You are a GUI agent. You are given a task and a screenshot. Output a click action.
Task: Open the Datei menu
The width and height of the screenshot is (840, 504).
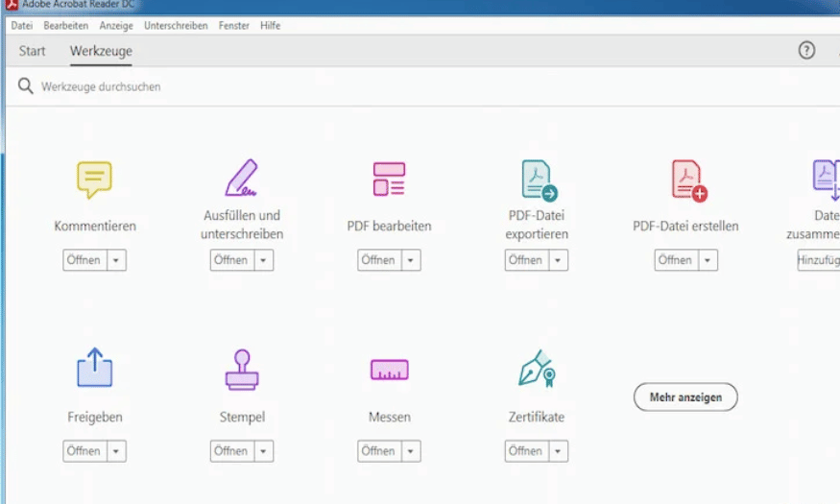click(22, 26)
